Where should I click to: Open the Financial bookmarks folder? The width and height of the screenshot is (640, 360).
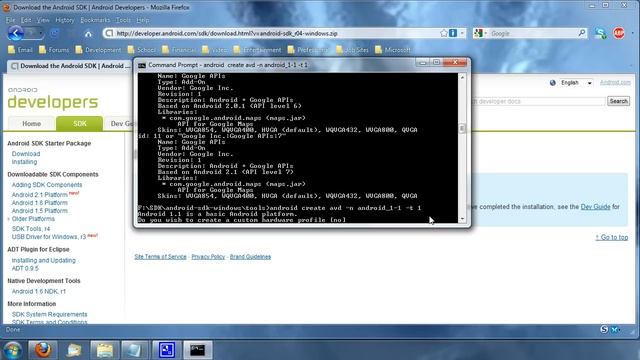(x=179, y=50)
